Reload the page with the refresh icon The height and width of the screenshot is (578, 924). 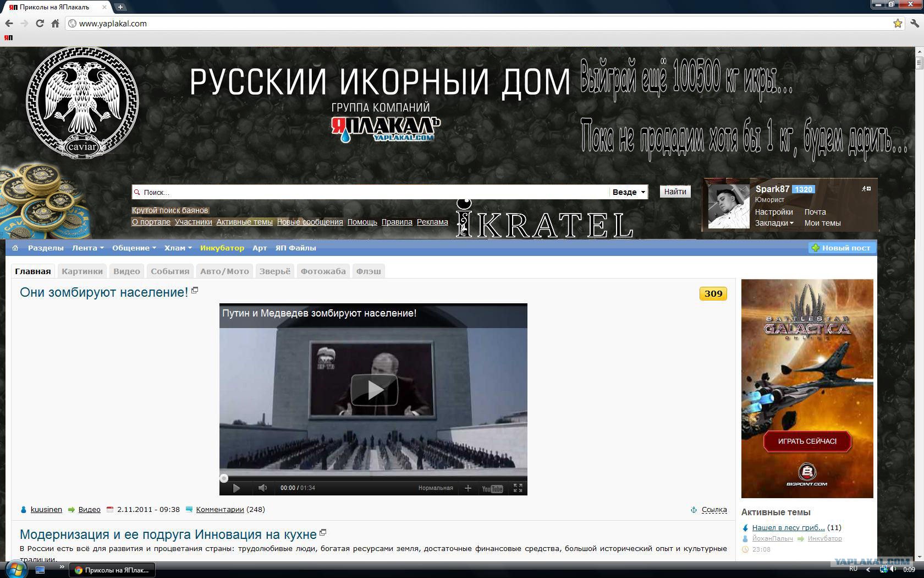pyautogui.click(x=40, y=24)
